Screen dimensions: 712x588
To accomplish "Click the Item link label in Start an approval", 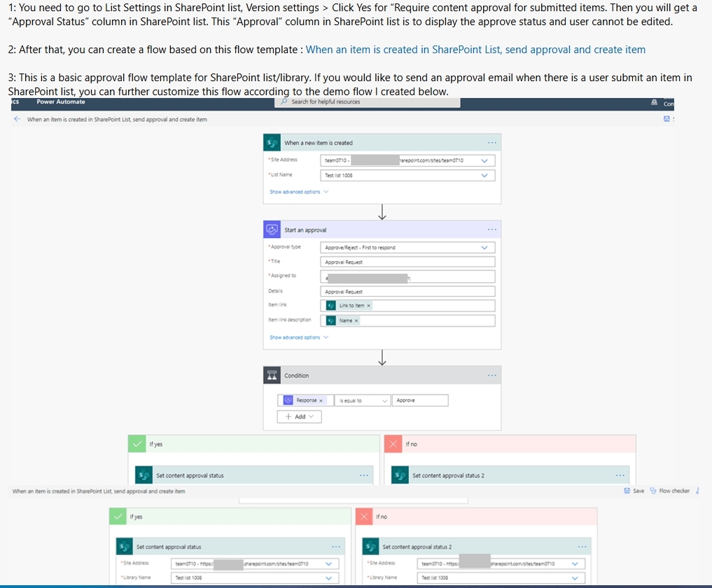I will [277, 304].
